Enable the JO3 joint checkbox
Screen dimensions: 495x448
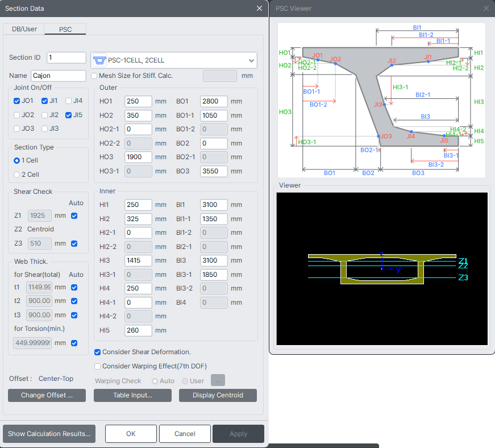pos(16,128)
